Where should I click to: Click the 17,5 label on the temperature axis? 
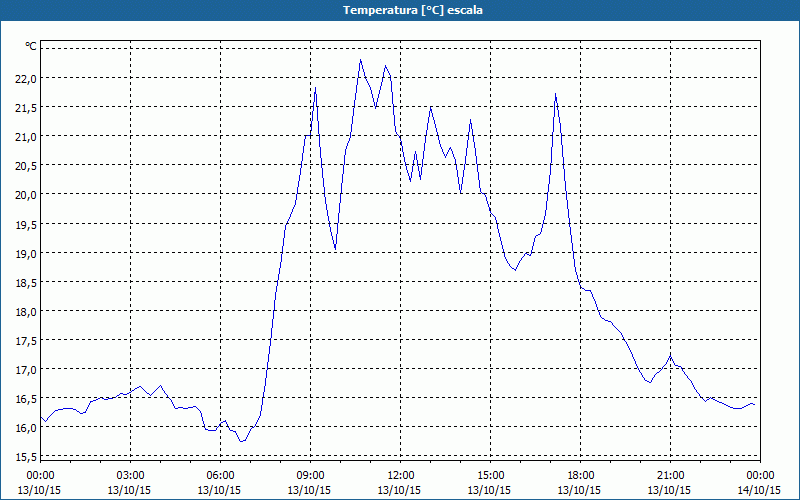pos(28,340)
